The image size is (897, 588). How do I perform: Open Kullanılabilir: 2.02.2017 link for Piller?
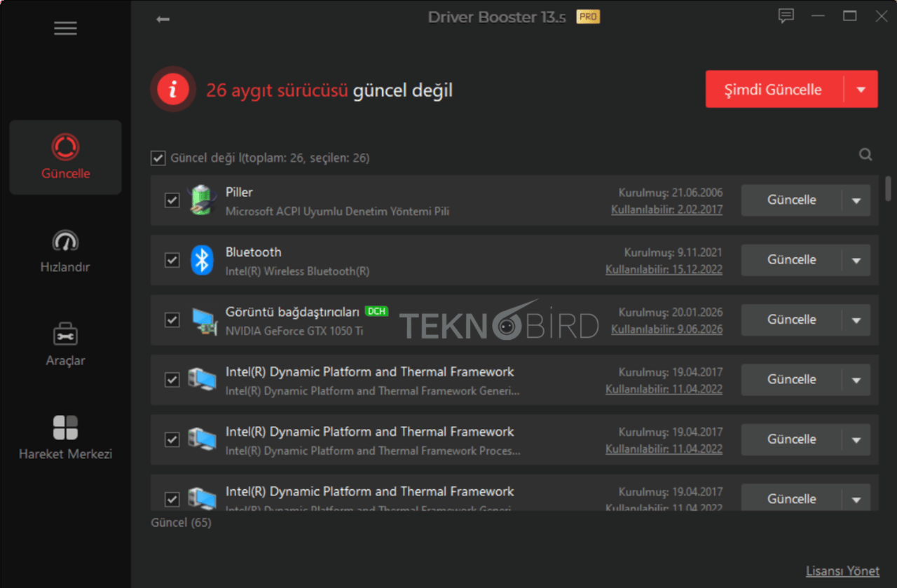(666, 210)
